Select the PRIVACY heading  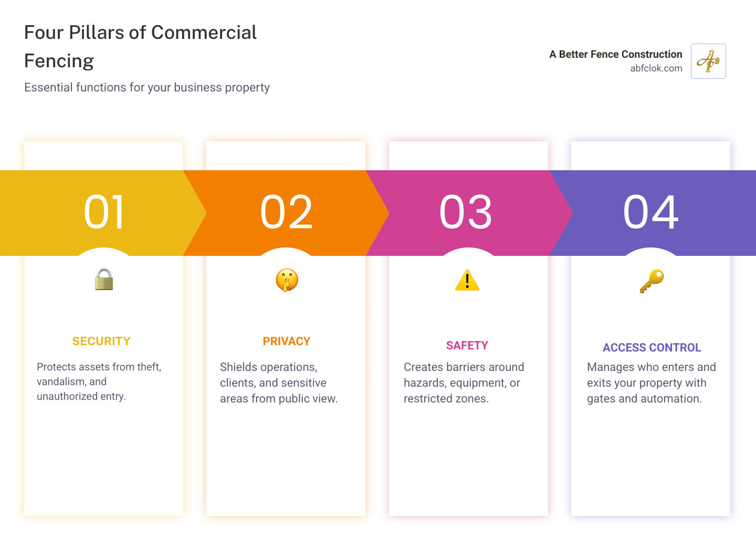[x=287, y=341]
